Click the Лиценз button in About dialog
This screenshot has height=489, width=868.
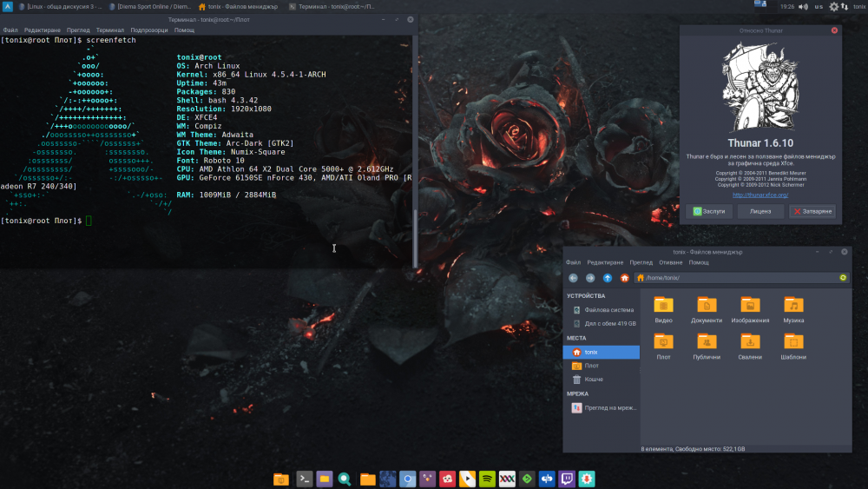click(760, 211)
